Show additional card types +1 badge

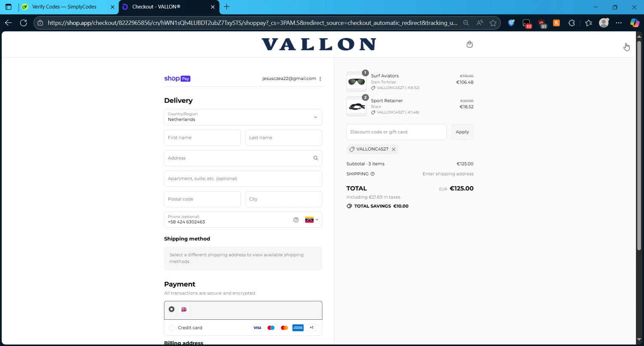click(x=312, y=328)
